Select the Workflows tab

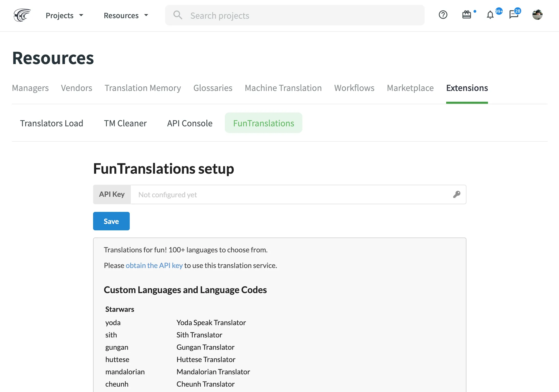click(354, 88)
